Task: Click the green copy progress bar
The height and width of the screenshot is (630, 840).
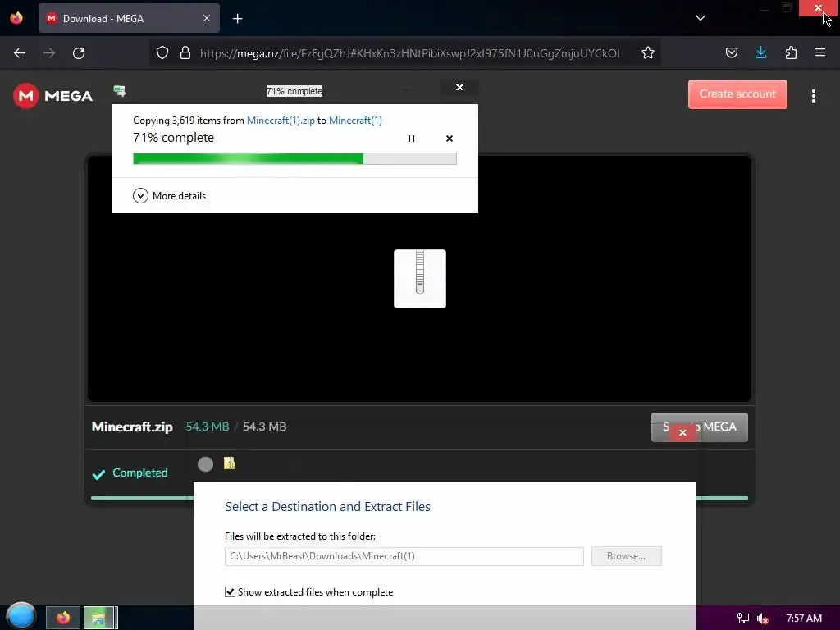Action: (x=294, y=158)
